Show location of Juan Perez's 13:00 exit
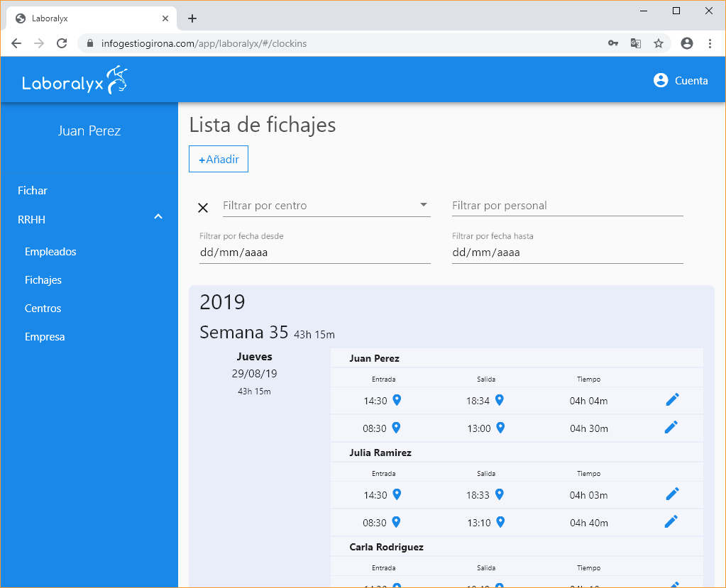Viewport: 726px width, 588px height. coord(500,428)
